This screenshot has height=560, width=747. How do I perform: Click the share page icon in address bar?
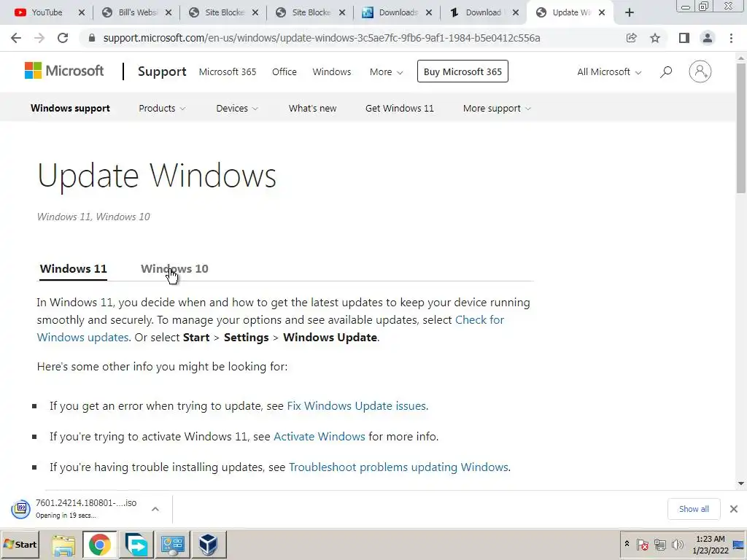[x=631, y=38]
